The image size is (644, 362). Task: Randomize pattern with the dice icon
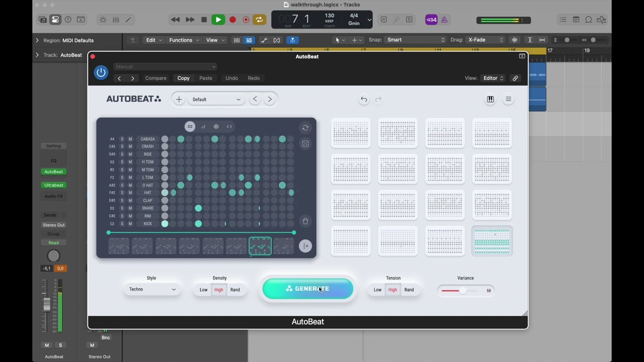coord(305,144)
